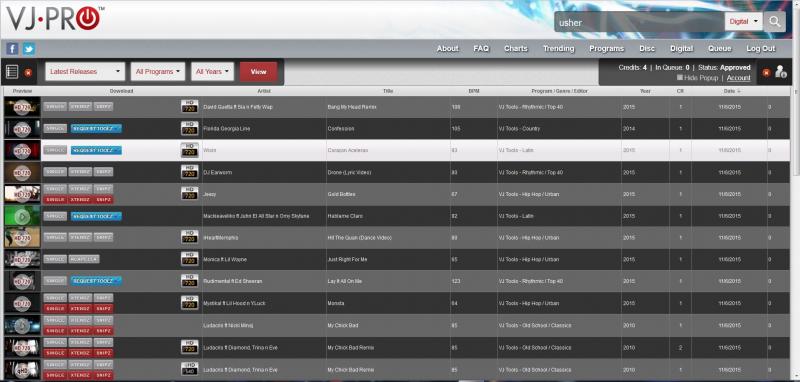Open the VJ-Pro Twitter page icon

point(29,49)
